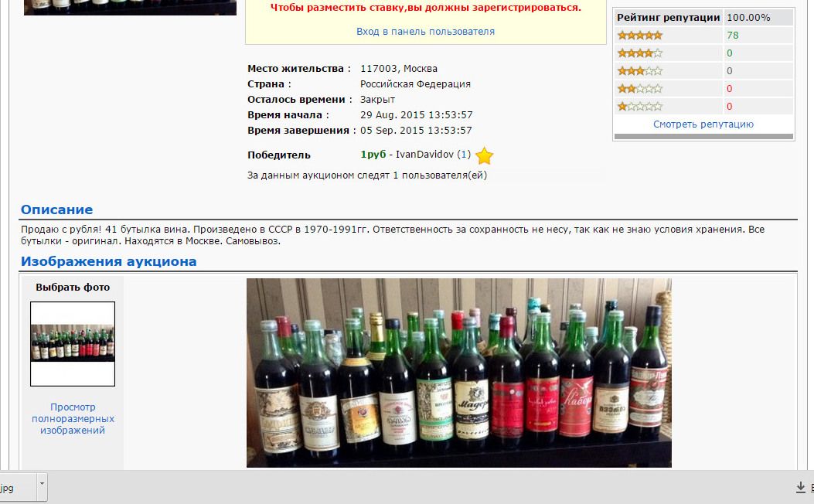814x504 pixels.
Task: Click the gold star next to IvanDavidov
Action: [484, 155]
